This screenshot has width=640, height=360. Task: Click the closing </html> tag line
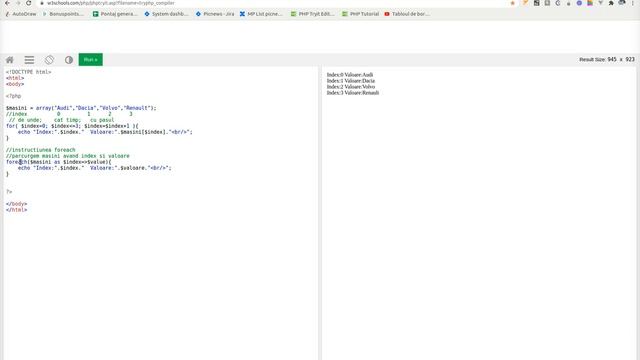pyautogui.click(x=16, y=210)
